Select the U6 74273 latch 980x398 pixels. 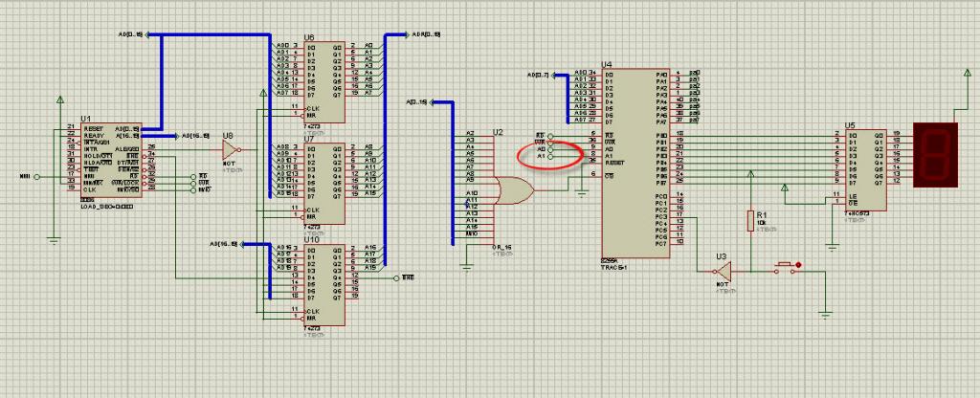[x=323, y=82]
